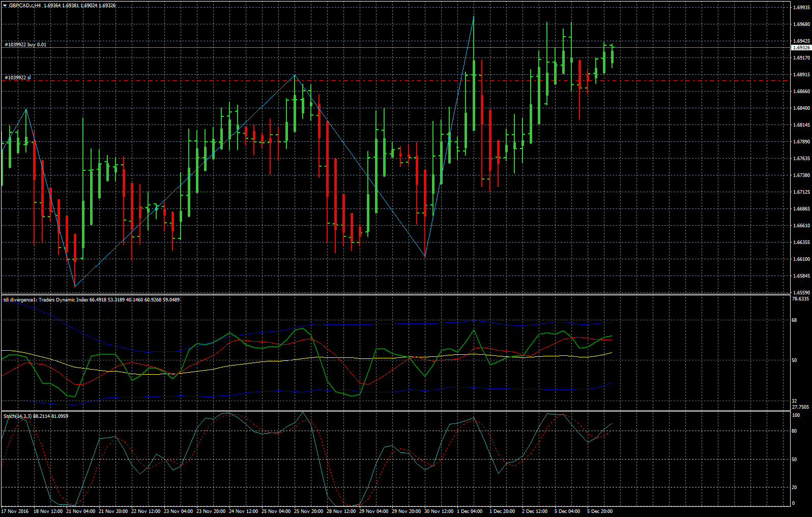
Task: Click the 29 Nov 04:00 time label
Action: [374, 511]
